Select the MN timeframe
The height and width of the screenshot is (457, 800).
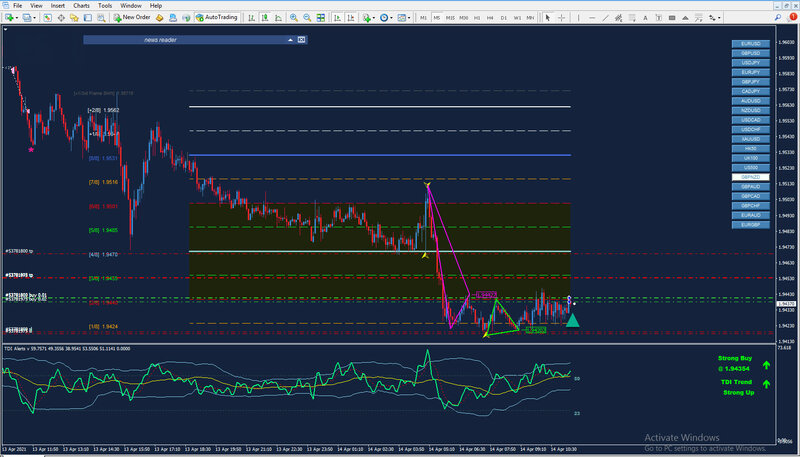(531, 18)
